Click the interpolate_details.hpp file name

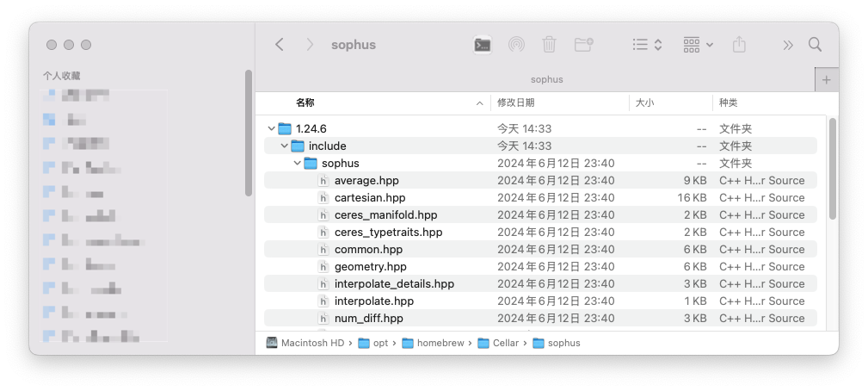[394, 283]
